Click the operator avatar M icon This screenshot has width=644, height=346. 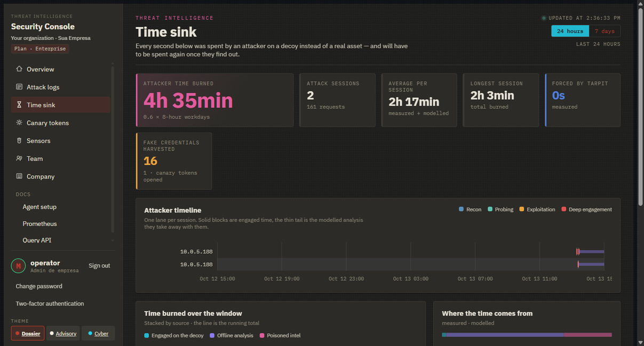18,266
